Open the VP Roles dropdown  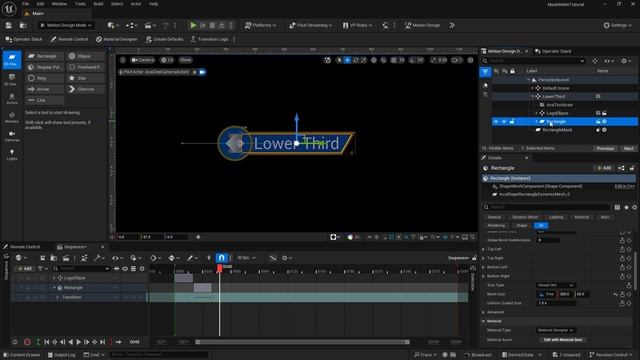pos(357,25)
